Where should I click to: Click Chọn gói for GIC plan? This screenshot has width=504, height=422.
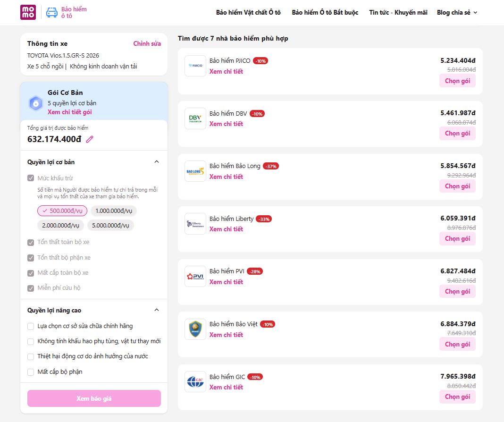coord(457,397)
